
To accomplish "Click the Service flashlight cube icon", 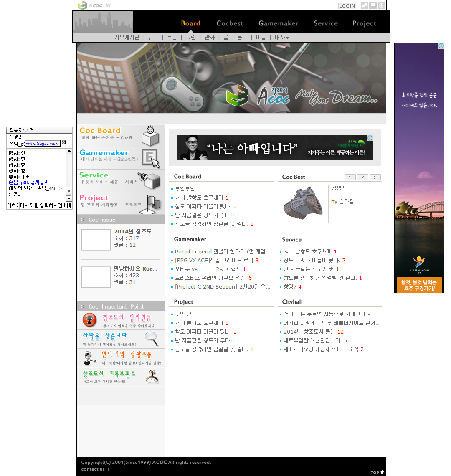I will (149, 180).
